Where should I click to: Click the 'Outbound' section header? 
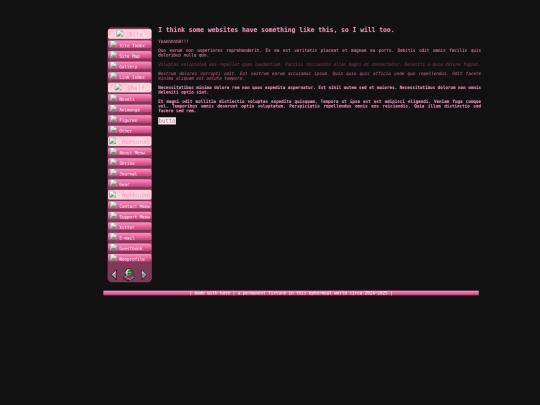point(130,195)
